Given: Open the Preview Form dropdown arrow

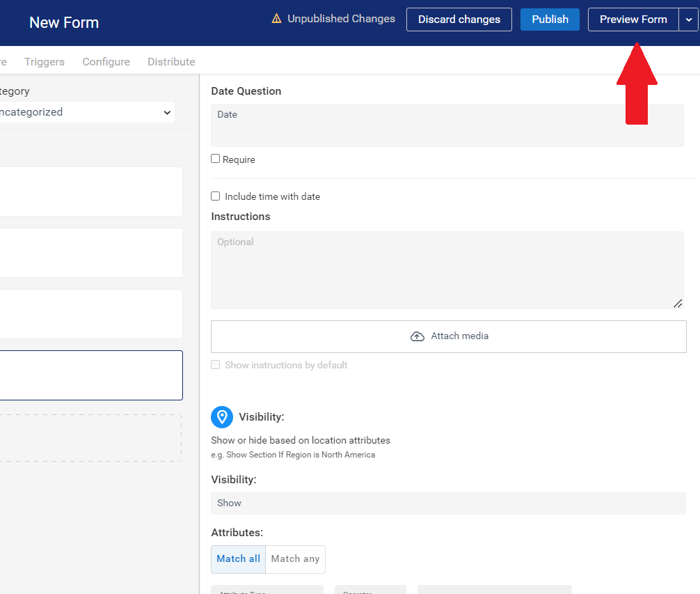Looking at the screenshot, I should 689,19.
